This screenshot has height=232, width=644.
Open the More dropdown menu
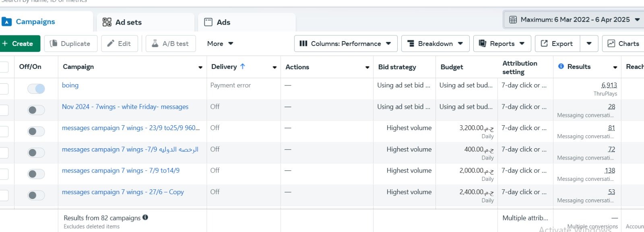click(x=220, y=43)
